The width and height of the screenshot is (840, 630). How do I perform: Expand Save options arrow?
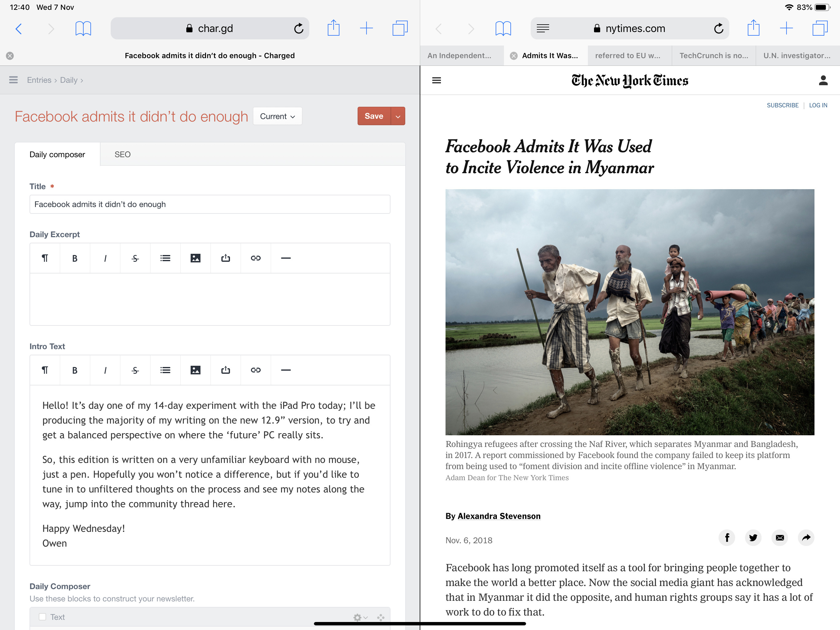coord(398,116)
